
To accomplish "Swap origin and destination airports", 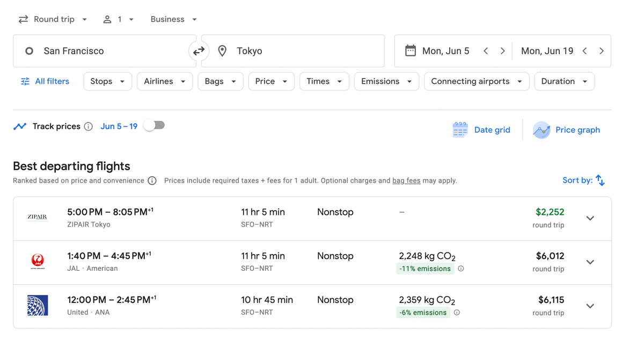I will coord(199,51).
